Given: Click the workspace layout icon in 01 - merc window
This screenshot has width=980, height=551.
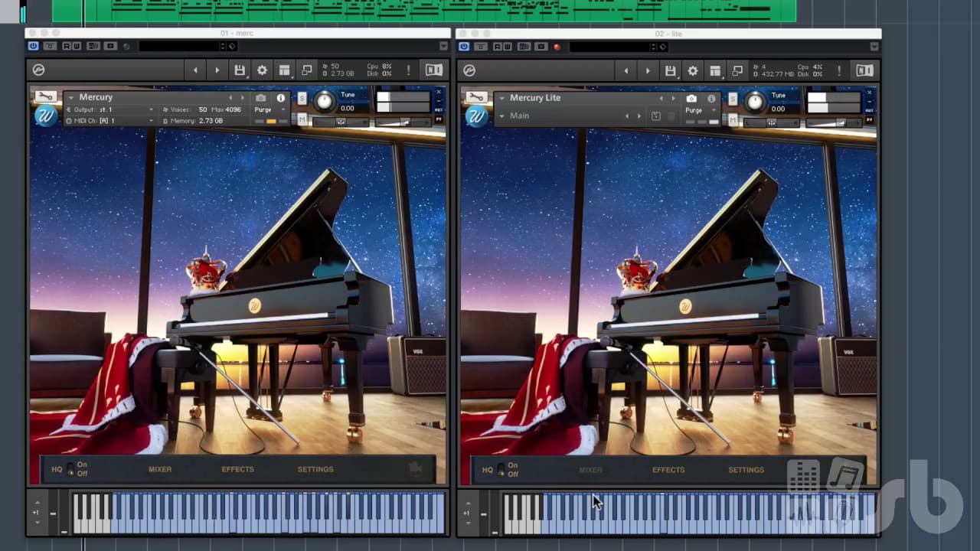Looking at the screenshot, I should point(284,70).
